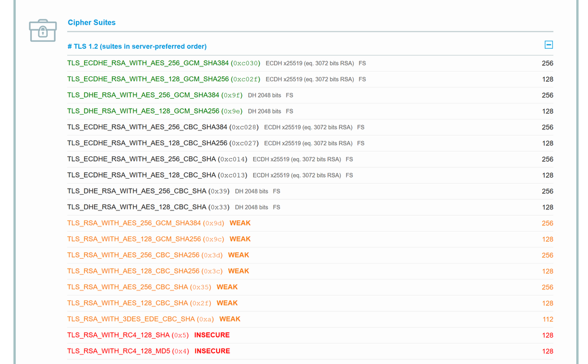This screenshot has width=588, height=364.
Task: Click DH 2048 bits text for 0x9f suite
Action: coord(264,95)
